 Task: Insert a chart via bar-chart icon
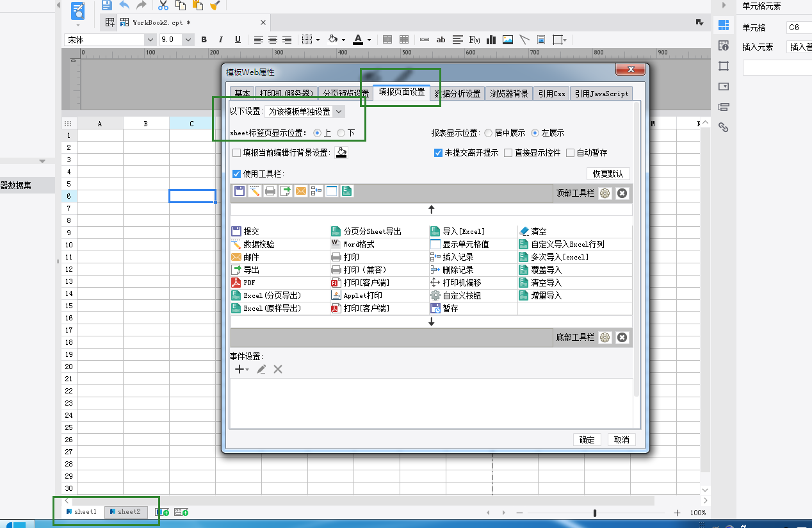point(492,40)
